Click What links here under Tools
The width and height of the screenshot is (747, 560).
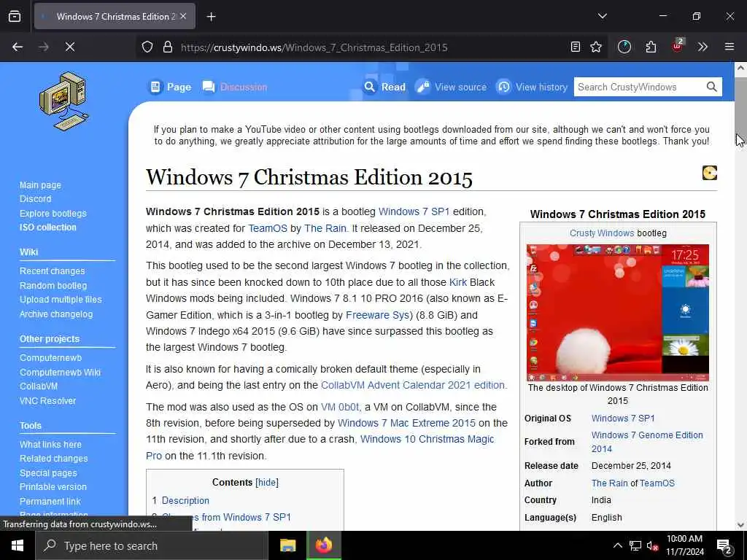tap(50, 444)
